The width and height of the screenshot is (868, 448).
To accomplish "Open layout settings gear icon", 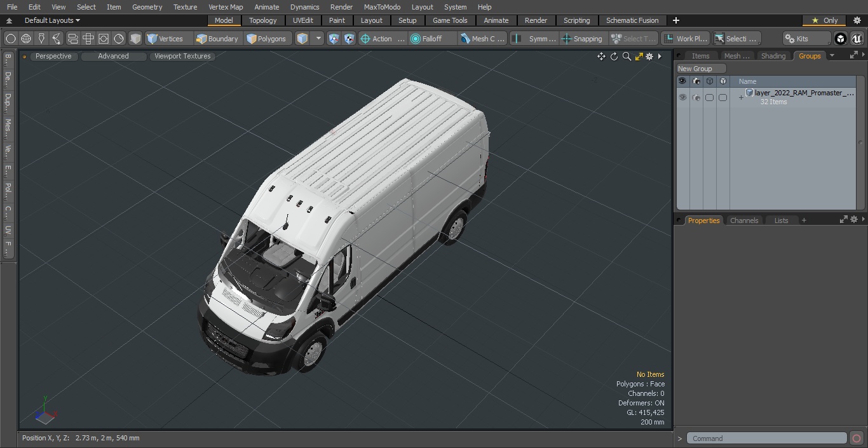I will point(857,20).
